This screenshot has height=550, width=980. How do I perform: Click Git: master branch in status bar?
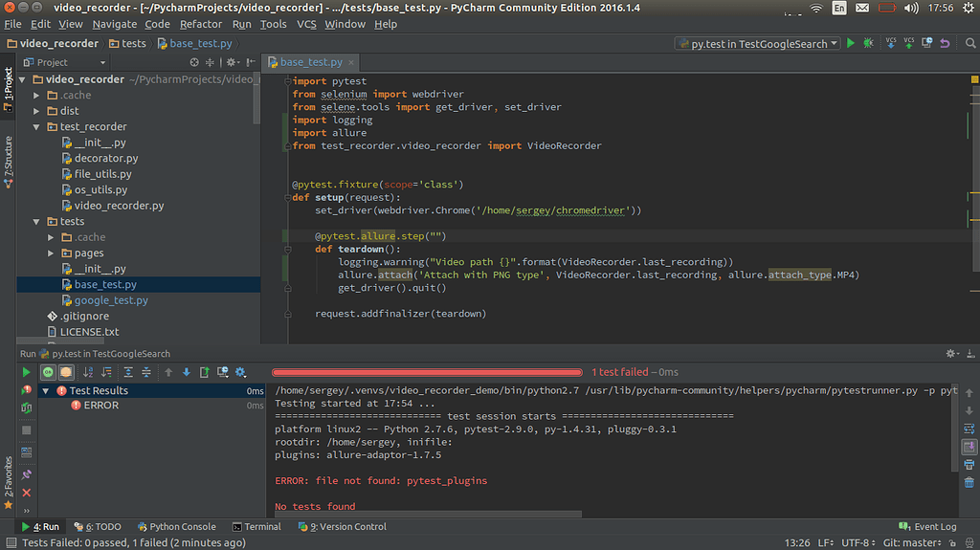(x=912, y=542)
